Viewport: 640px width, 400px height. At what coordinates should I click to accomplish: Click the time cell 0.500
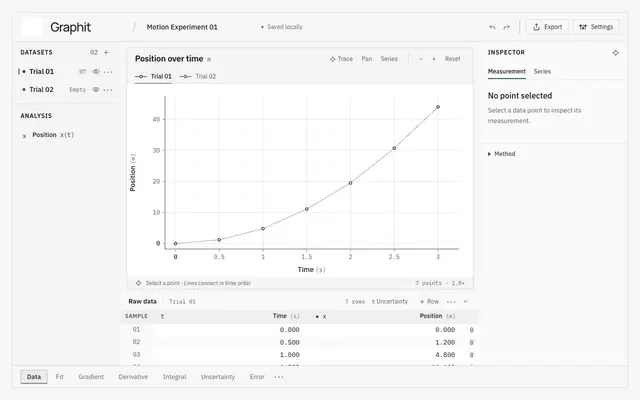[x=289, y=342]
